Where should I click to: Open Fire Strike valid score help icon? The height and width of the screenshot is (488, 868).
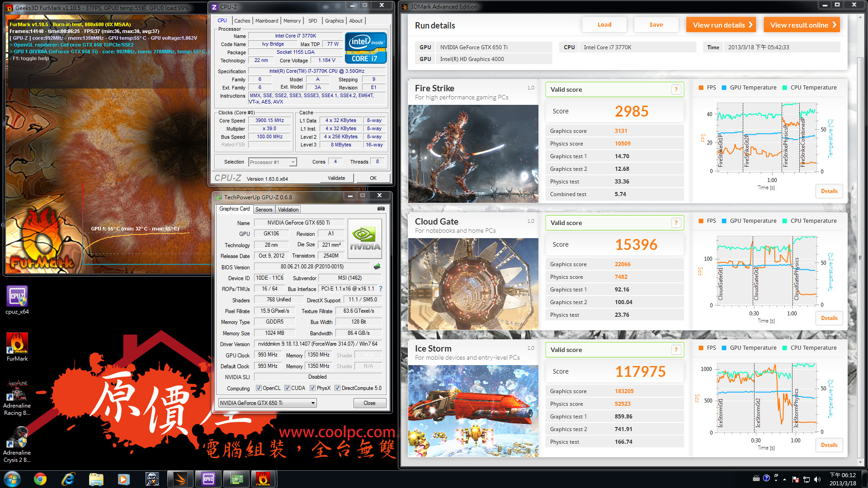[676, 89]
